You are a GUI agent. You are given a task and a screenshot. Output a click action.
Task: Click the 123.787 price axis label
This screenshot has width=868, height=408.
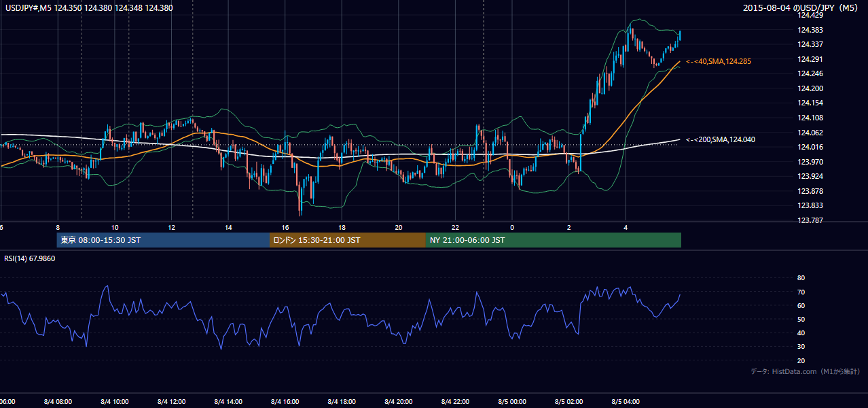[810, 220]
